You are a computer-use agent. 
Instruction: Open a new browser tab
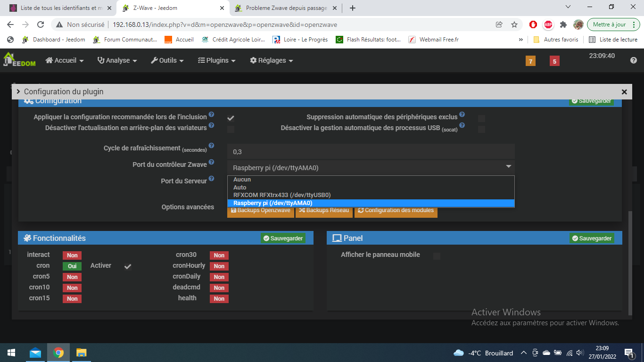[x=353, y=8]
